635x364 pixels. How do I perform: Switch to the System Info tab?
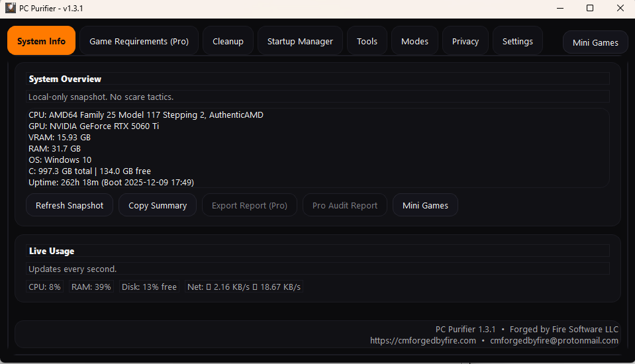tap(41, 41)
